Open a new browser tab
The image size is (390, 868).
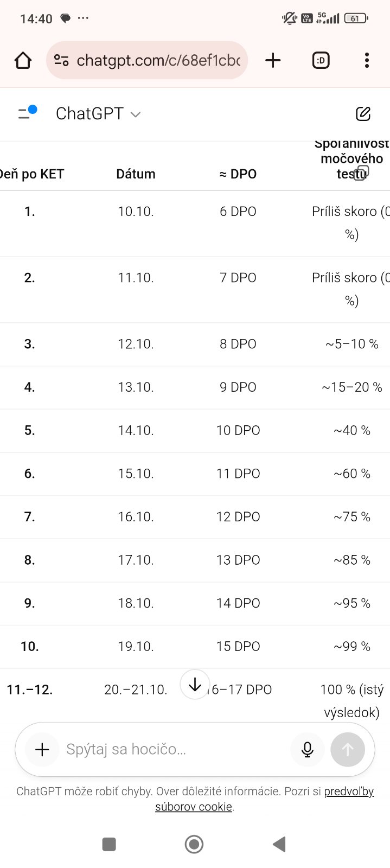[273, 60]
